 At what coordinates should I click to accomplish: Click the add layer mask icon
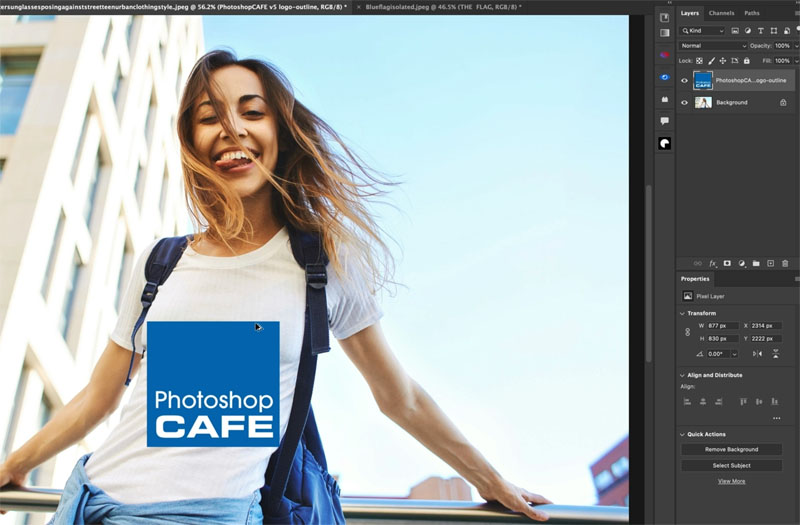727,263
